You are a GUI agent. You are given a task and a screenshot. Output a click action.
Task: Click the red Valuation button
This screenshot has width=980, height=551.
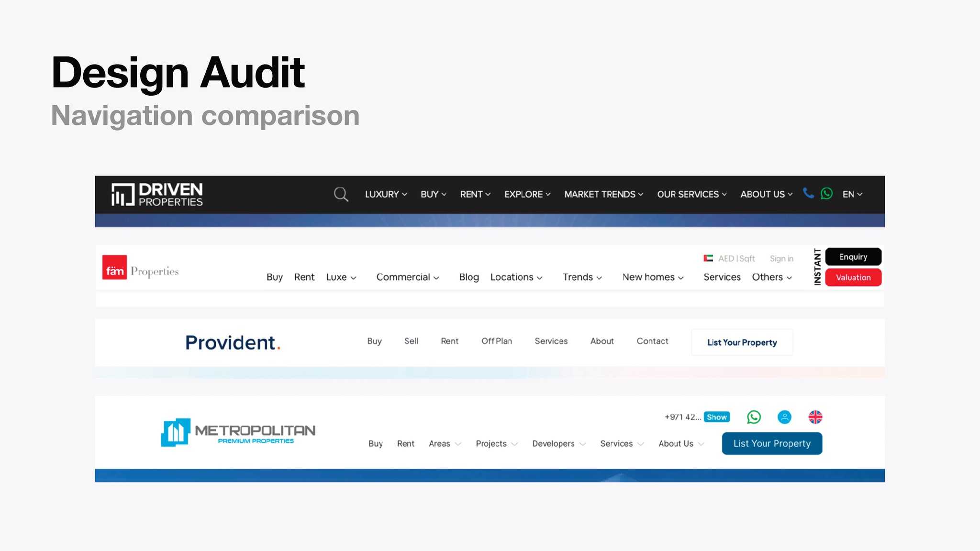[853, 277]
